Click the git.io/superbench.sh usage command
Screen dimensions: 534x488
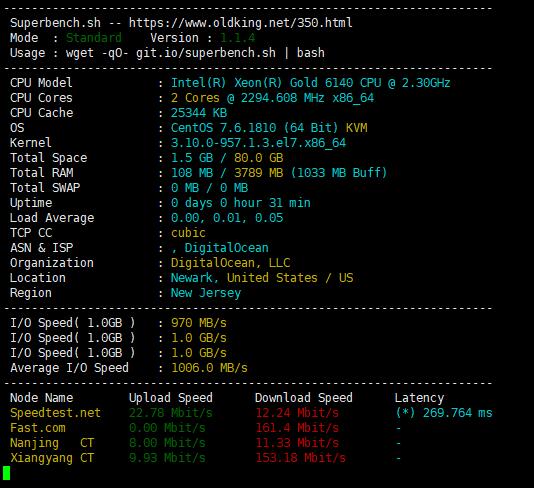[x=206, y=53]
